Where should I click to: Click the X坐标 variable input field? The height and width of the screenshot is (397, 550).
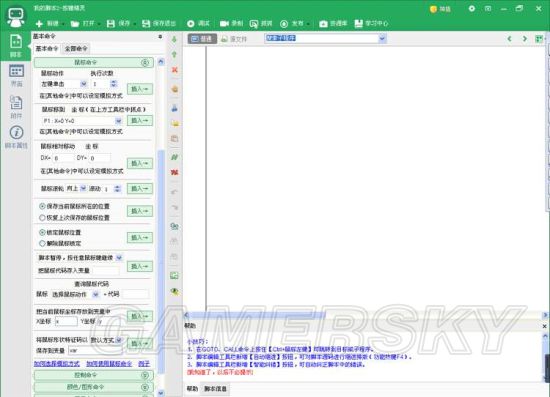66,321
